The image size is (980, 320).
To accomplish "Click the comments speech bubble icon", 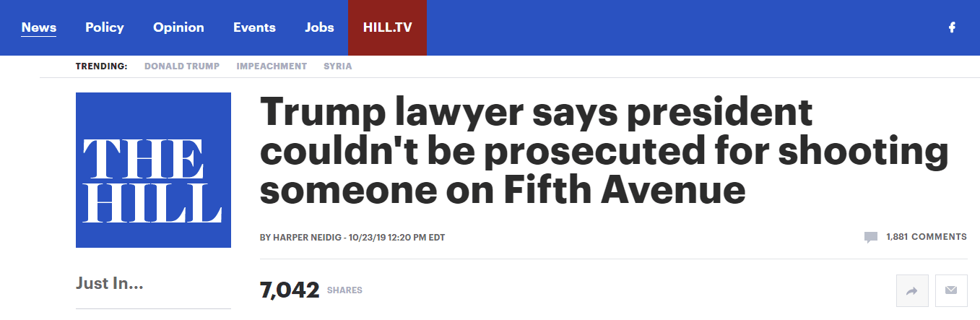I will pyautogui.click(x=871, y=237).
